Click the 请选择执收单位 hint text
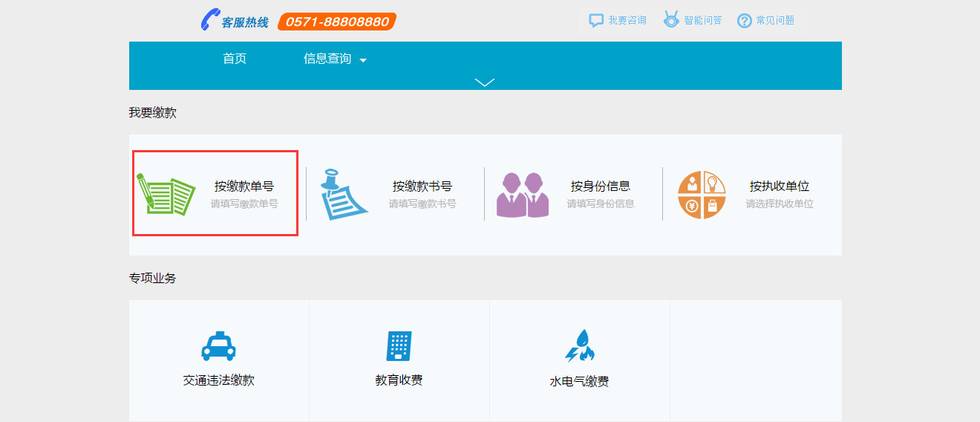Viewport: 980px width, 422px height. click(x=780, y=204)
